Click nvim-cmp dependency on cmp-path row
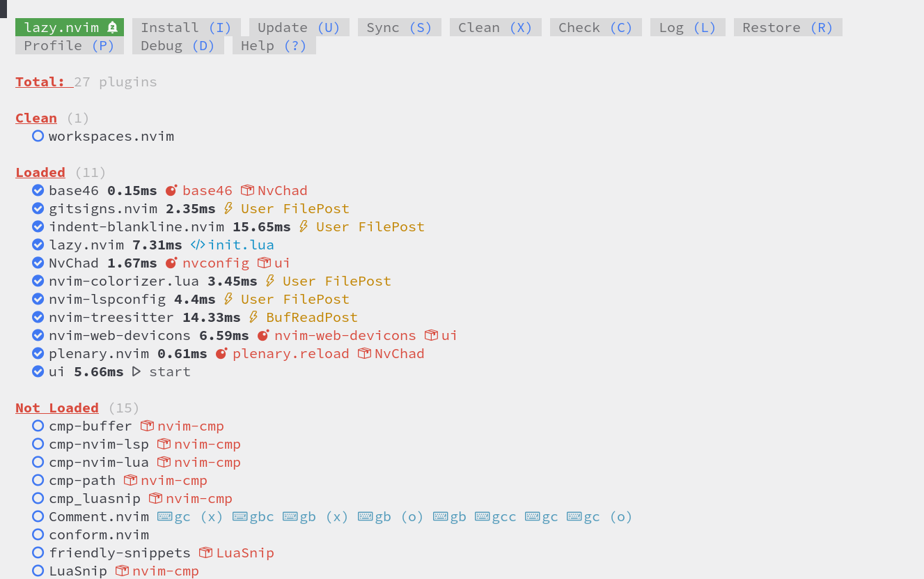924x579 pixels. [x=174, y=480]
